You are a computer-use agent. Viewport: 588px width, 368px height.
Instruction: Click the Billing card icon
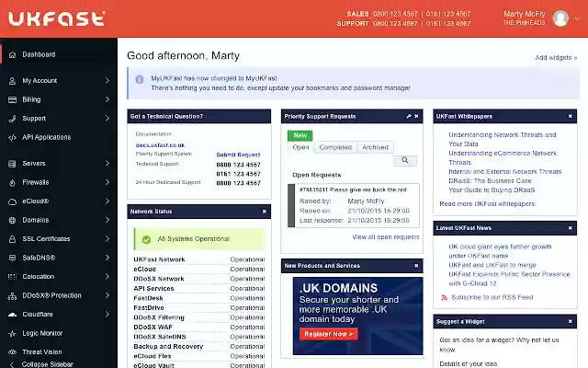[x=12, y=99]
